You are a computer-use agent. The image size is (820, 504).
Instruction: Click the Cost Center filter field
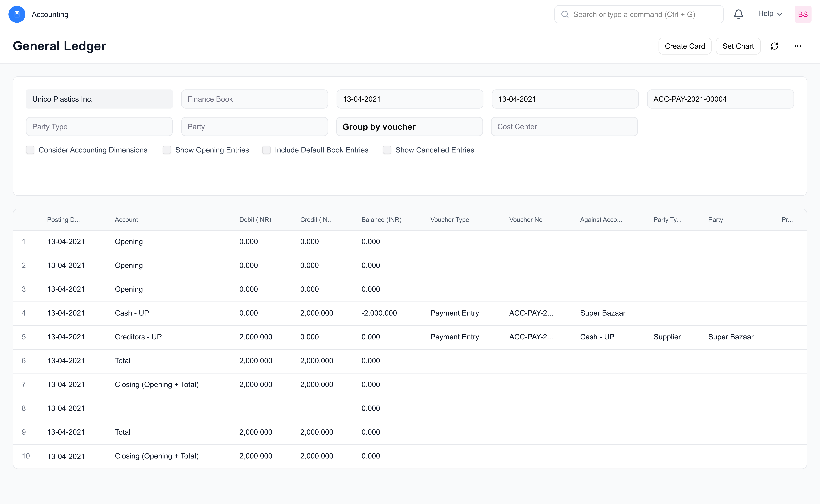(x=564, y=127)
